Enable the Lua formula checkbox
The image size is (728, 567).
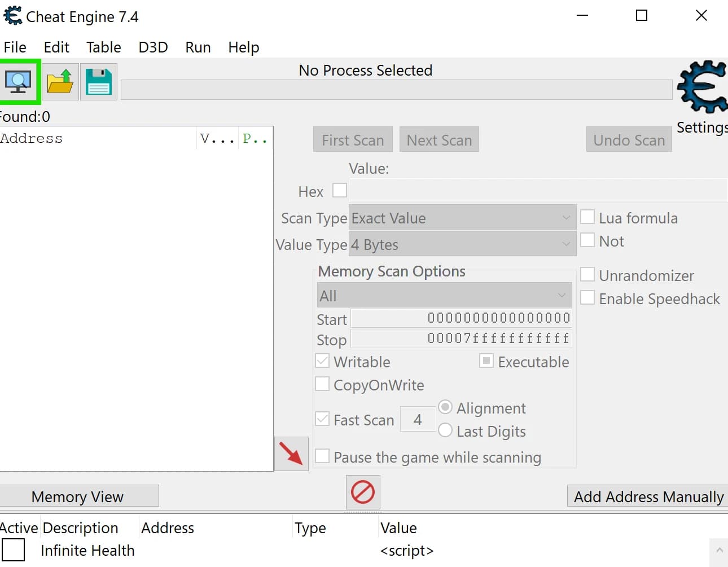[x=587, y=217]
